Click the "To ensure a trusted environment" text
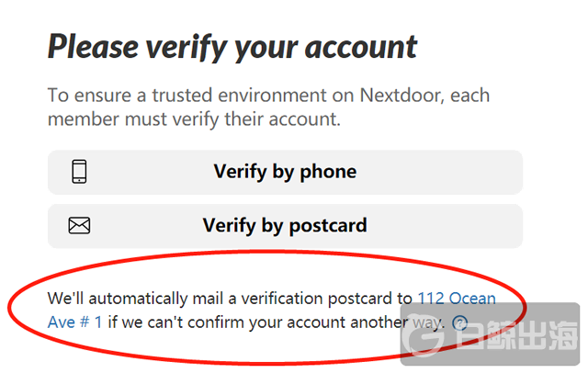 (x=173, y=95)
